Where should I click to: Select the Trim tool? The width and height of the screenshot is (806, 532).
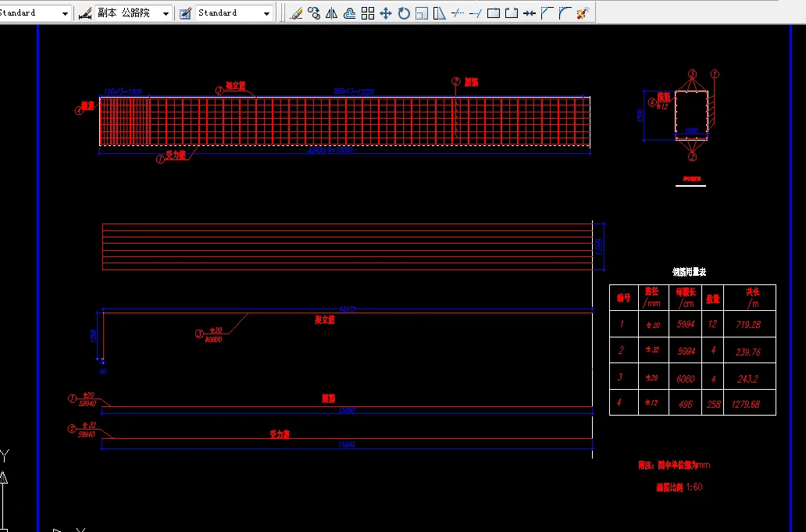tap(458, 12)
